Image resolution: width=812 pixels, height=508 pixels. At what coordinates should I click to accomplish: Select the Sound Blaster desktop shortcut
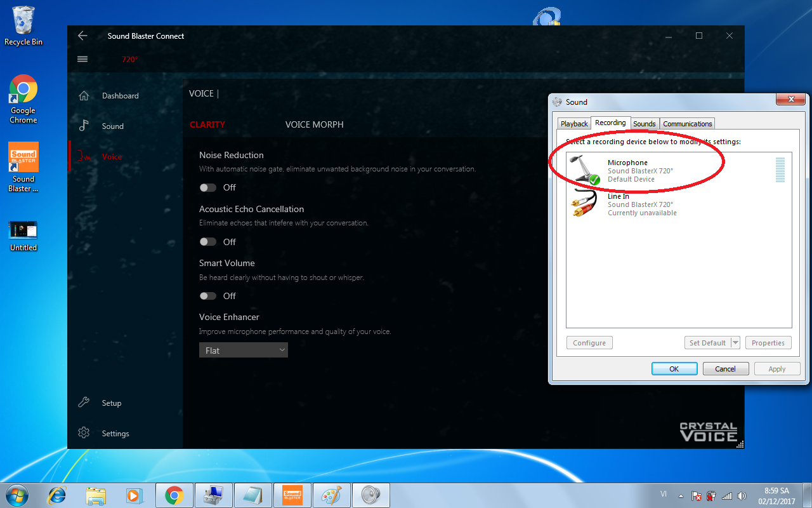point(23,167)
